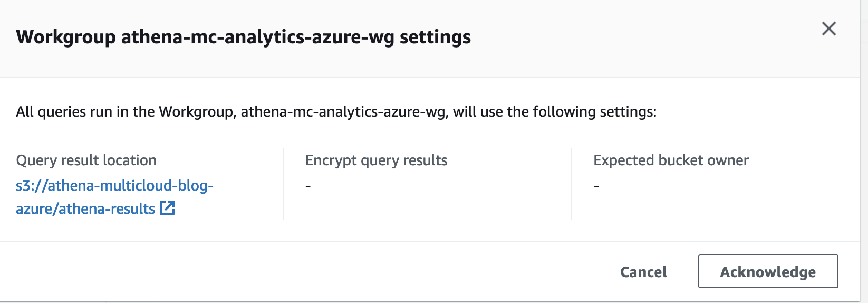Click the Cancel button
868x303 pixels.
click(x=643, y=272)
